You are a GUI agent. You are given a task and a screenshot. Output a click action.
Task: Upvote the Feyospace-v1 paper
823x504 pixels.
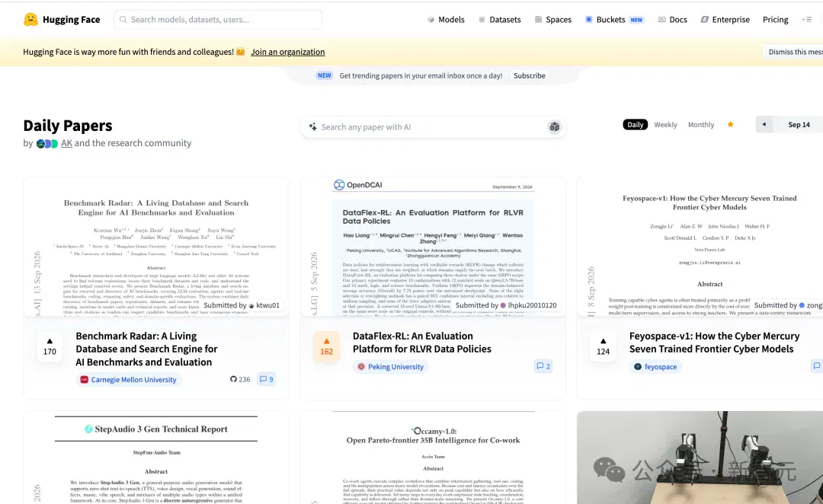tap(603, 346)
